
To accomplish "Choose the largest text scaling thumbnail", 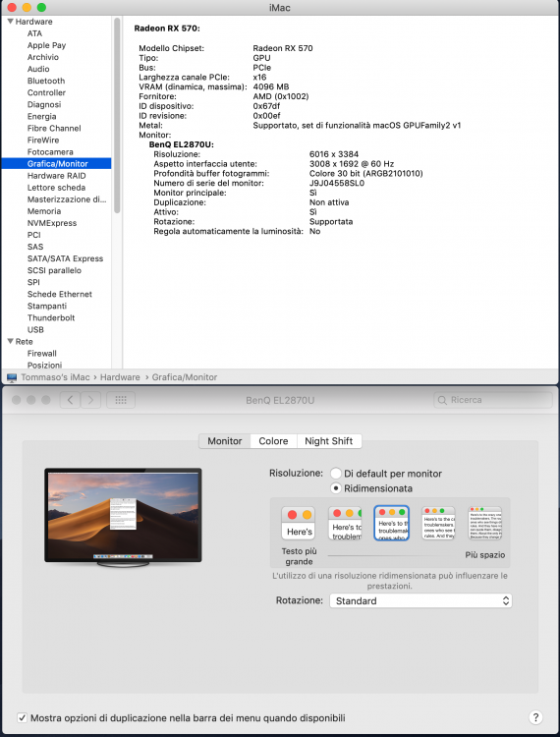I will (299, 523).
